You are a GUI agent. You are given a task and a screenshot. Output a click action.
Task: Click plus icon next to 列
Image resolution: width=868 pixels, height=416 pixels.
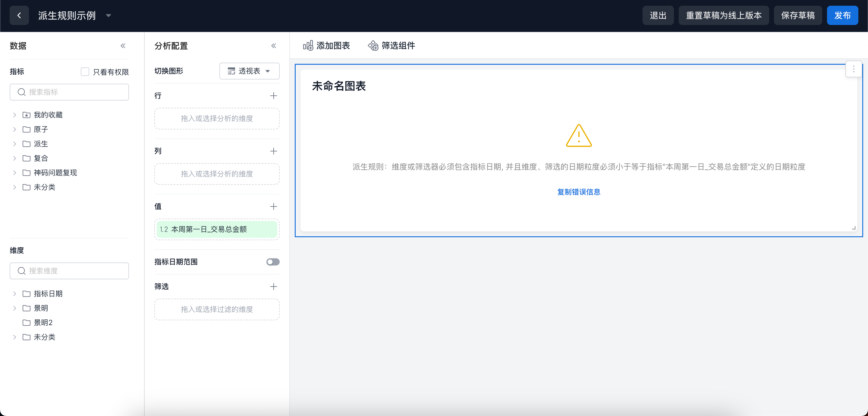tap(274, 151)
